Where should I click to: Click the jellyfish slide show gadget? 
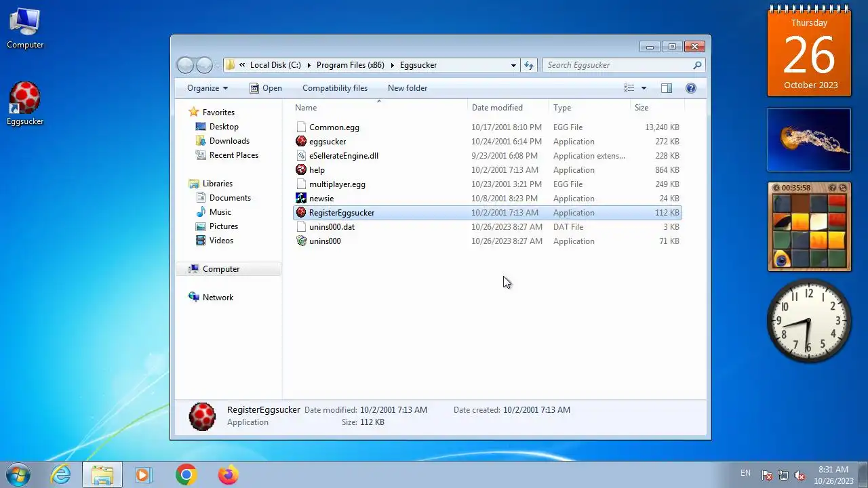(808, 140)
